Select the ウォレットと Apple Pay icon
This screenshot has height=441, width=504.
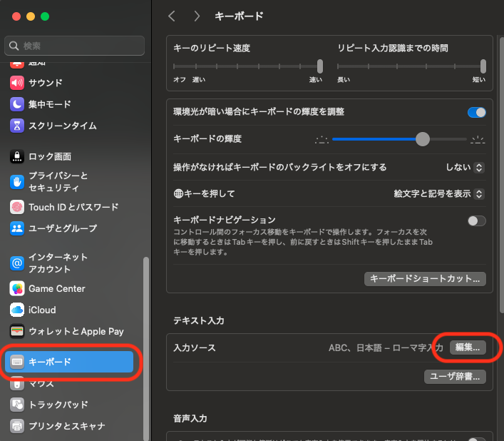tap(17, 331)
